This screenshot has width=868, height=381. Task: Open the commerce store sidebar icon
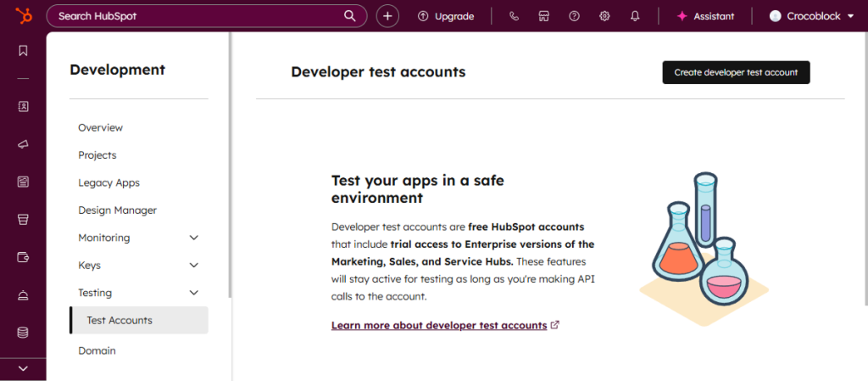point(23,219)
